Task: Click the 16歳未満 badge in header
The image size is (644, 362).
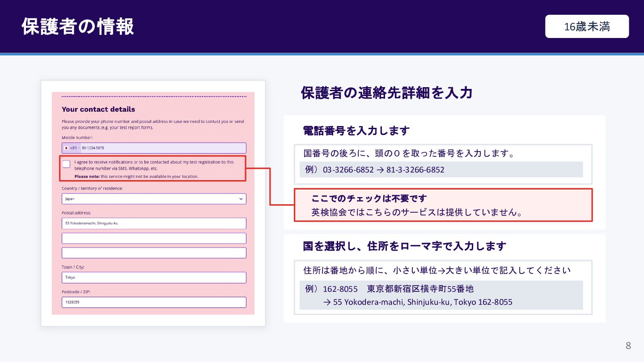Action: [x=587, y=26]
